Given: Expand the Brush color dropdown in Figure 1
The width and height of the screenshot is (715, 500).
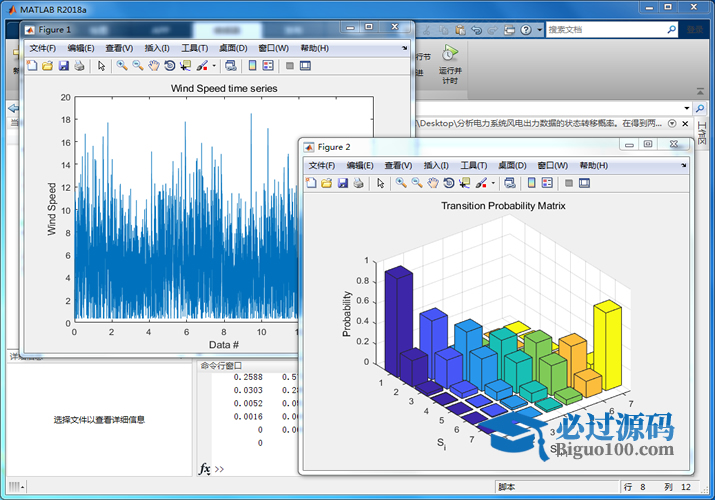Looking at the screenshot, I should tap(213, 66).
